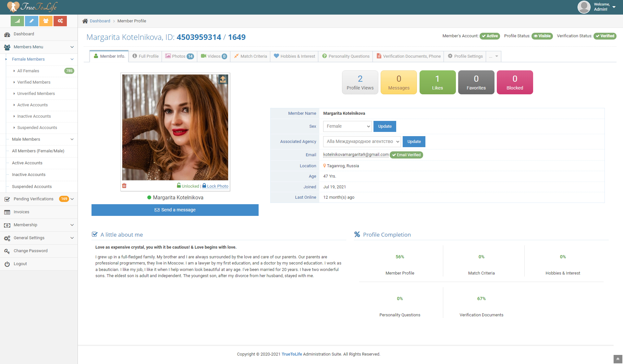This screenshot has height=364, width=623.
Task: Delete photo using red trash icon
Action: (x=124, y=186)
